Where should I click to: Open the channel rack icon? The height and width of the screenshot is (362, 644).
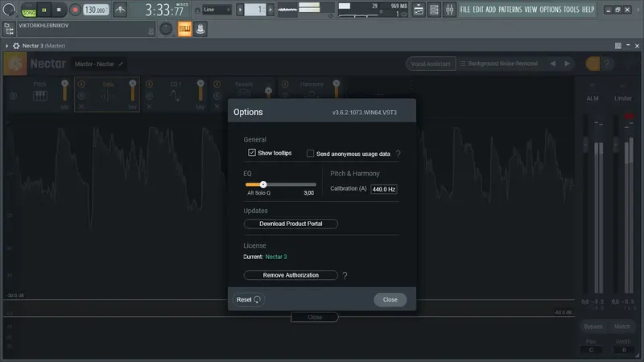click(x=434, y=10)
